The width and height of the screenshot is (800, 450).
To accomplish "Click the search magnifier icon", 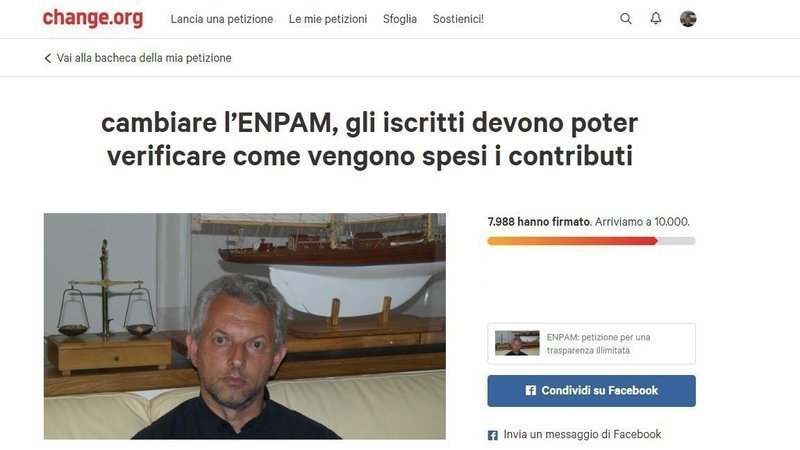I will (x=626, y=19).
